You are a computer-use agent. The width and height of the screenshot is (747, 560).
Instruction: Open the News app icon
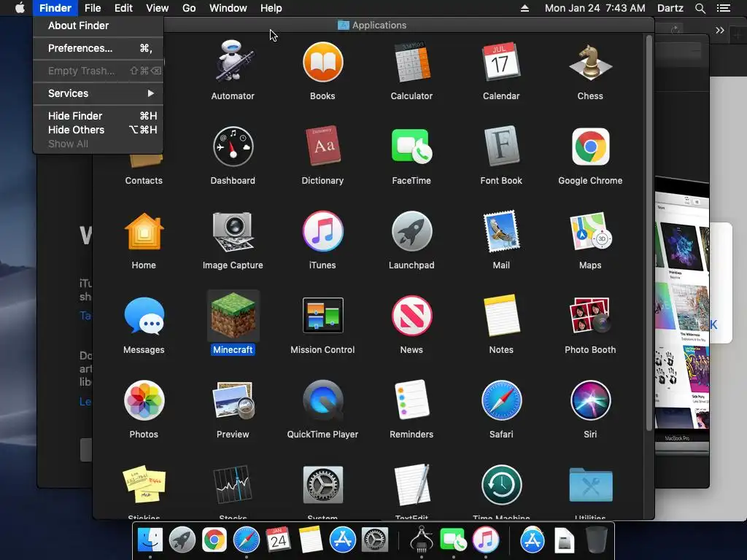411,315
